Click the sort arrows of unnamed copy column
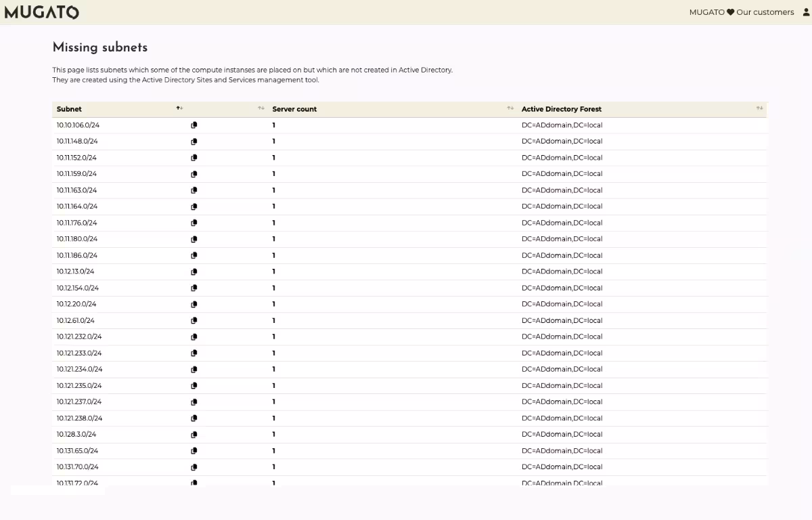The height and width of the screenshot is (520, 812). (261, 108)
